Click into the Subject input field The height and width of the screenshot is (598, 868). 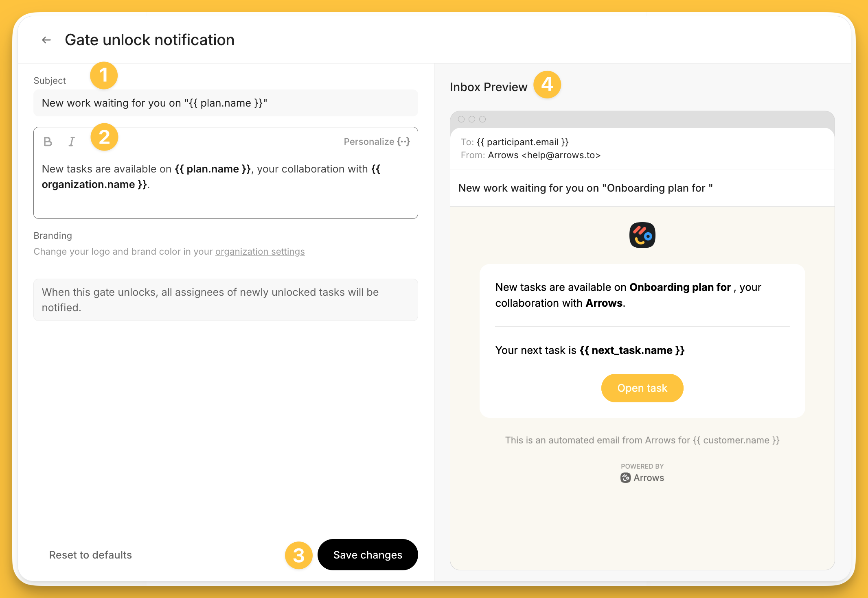pyautogui.click(x=226, y=103)
